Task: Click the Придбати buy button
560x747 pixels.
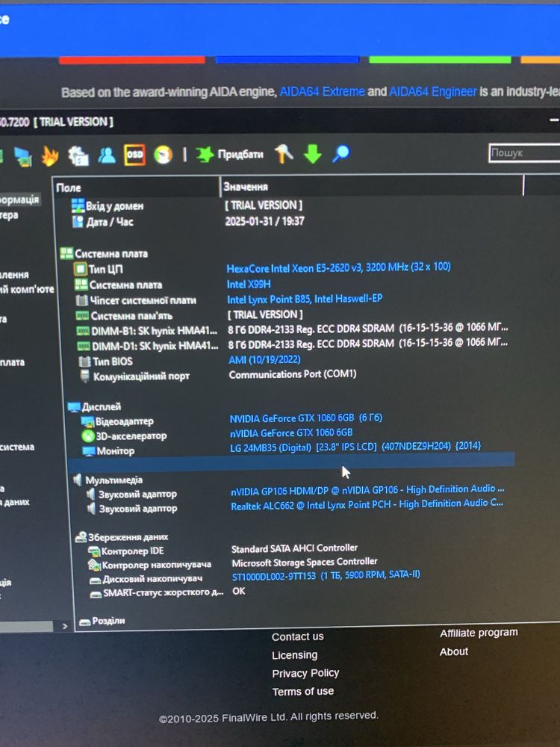Action: [x=230, y=155]
